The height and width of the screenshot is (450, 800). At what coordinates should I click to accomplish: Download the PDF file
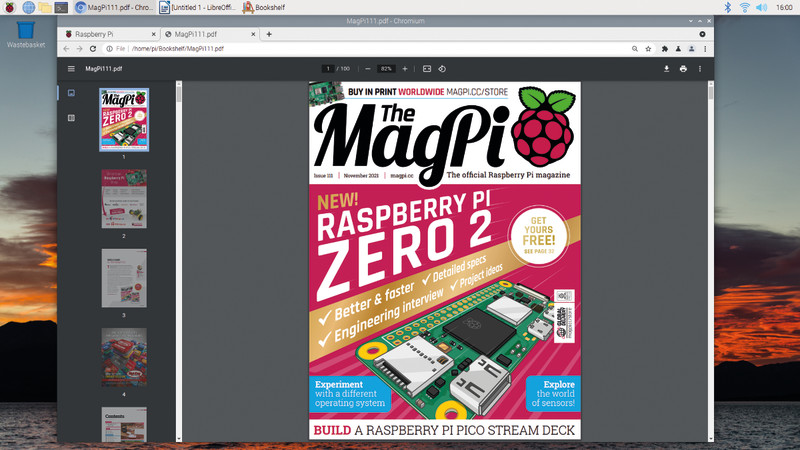[666, 68]
